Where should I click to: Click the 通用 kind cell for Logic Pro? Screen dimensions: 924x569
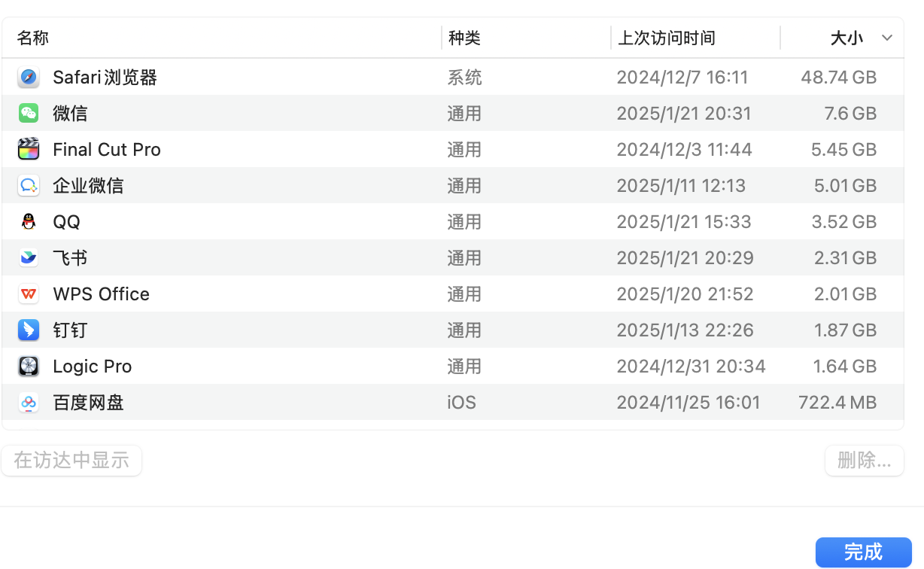(x=464, y=367)
